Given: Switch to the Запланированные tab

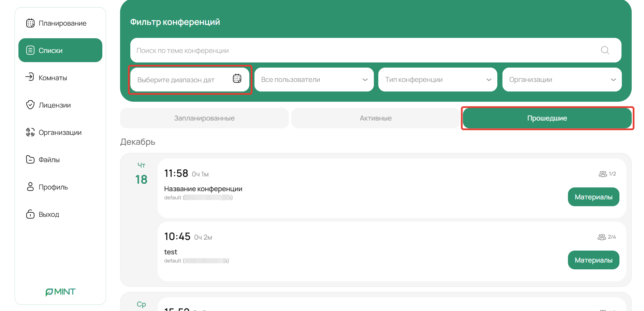Looking at the screenshot, I should tap(204, 118).
